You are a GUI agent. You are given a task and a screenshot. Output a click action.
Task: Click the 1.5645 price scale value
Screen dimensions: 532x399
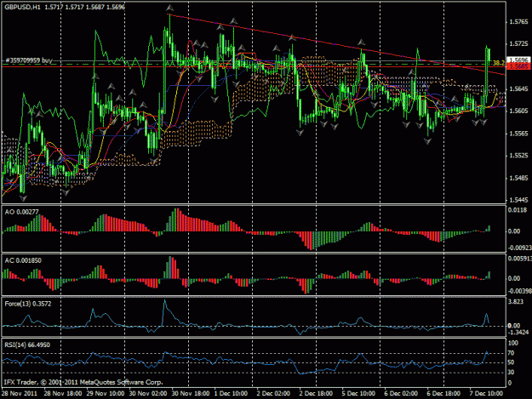tap(518, 88)
